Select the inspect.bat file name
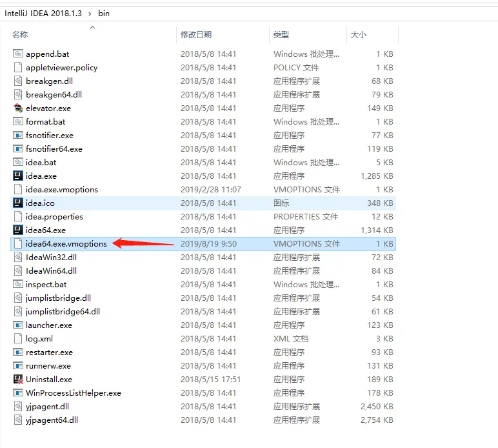 (46, 285)
